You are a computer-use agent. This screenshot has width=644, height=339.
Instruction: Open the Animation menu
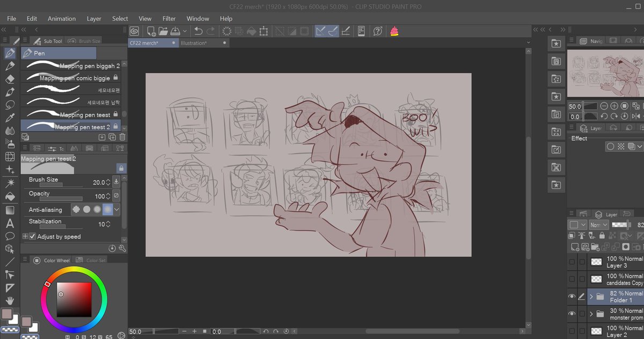point(62,18)
